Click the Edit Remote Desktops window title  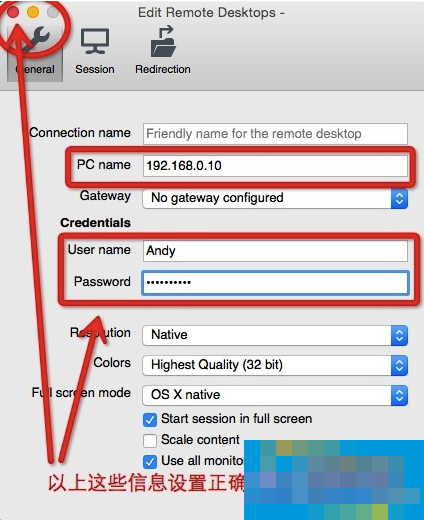click(x=211, y=13)
